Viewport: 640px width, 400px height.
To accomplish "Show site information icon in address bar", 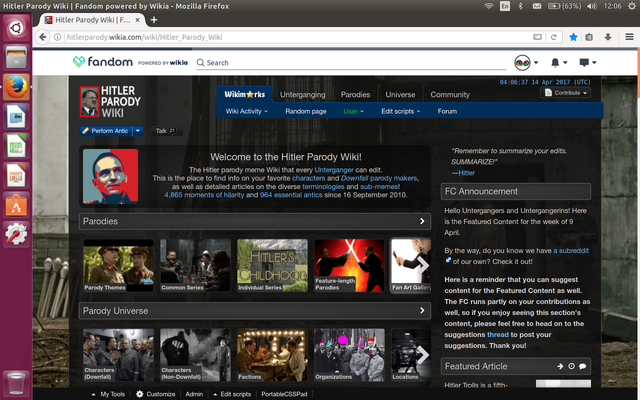I will (x=58, y=37).
